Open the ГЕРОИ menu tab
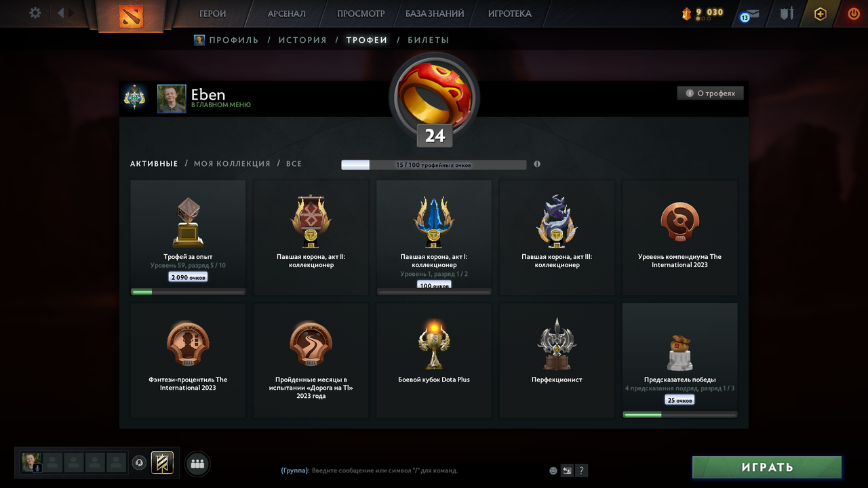 [212, 14]
